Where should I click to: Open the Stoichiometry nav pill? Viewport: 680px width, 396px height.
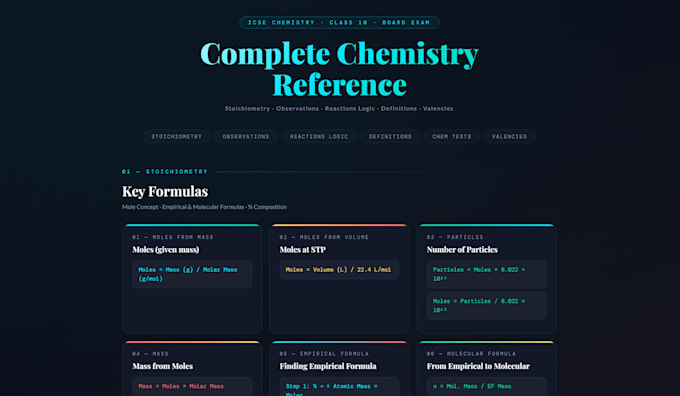pos(177,136)
